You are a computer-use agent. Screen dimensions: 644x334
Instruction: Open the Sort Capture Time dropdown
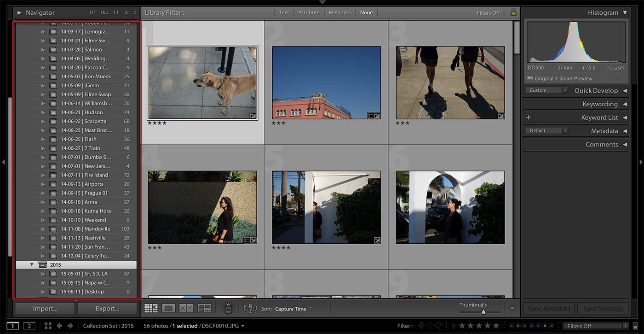click(x=293, y=309)
